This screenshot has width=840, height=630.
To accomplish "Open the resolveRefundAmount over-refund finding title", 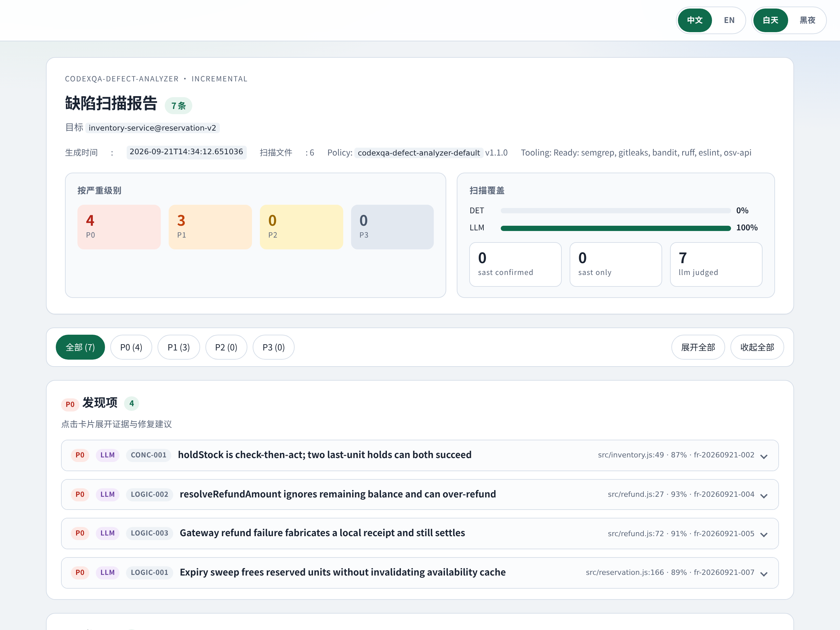I will coord(338,494).
